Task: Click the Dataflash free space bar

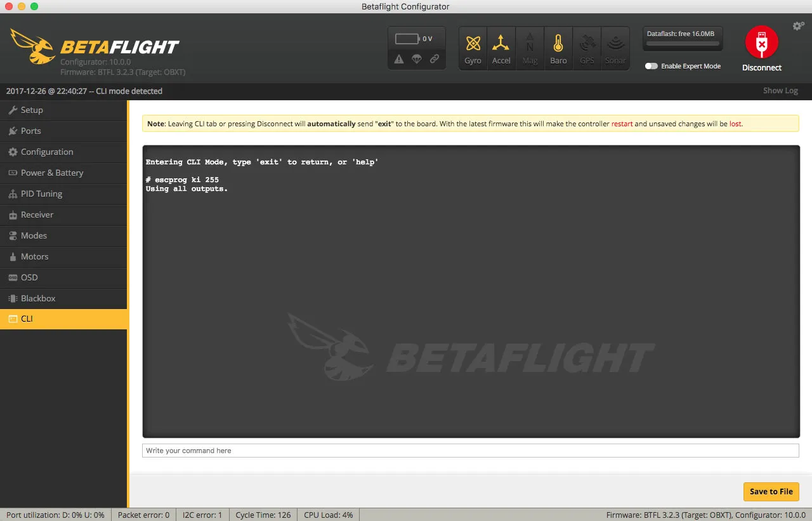Action: tap(682, 44)
